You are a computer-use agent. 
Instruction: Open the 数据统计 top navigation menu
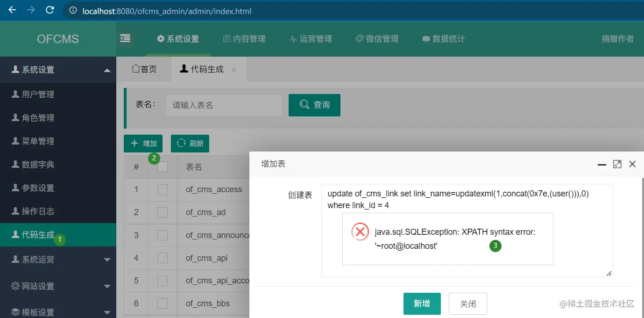coord(443,39)
